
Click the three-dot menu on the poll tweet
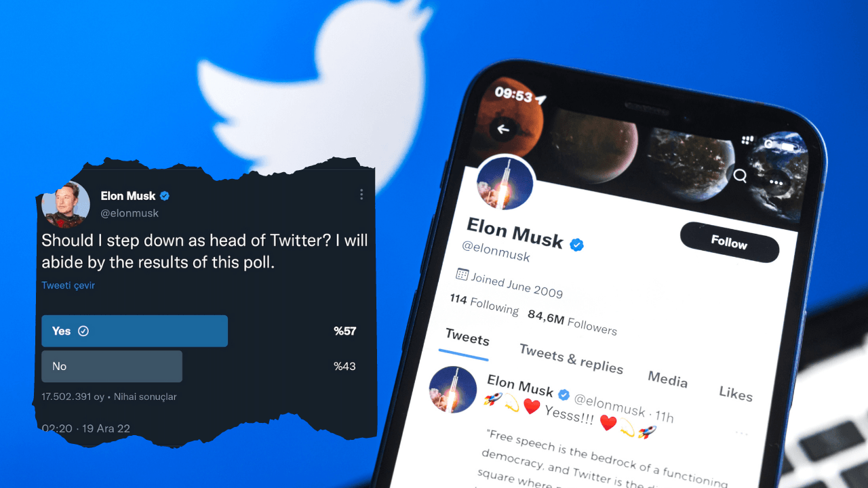click(361, 195)
